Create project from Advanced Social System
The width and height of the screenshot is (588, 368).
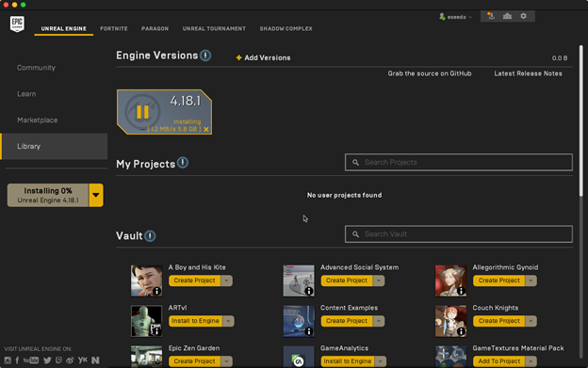pos(347,280)
